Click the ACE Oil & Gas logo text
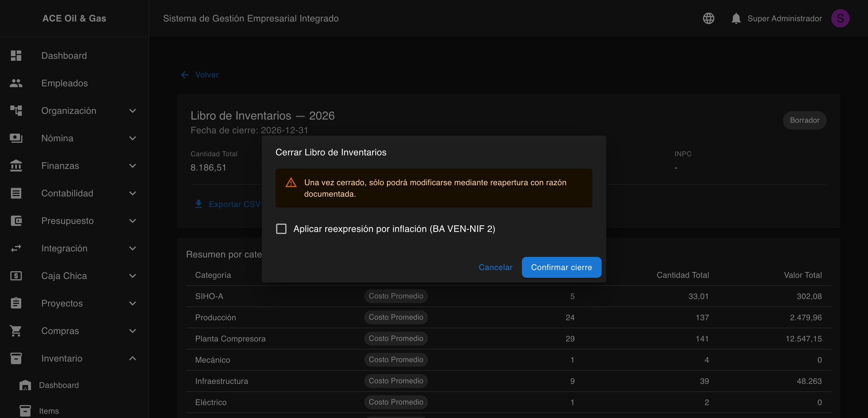 click(x=74, y=18)
